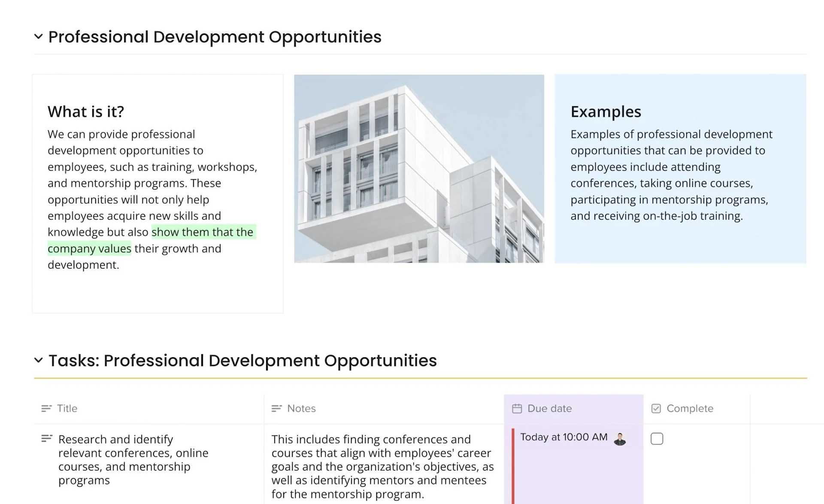The image size is (824, 504).
Task: Collapse the Professional Development Opportunities section chevron
Action: coord(38,37)
